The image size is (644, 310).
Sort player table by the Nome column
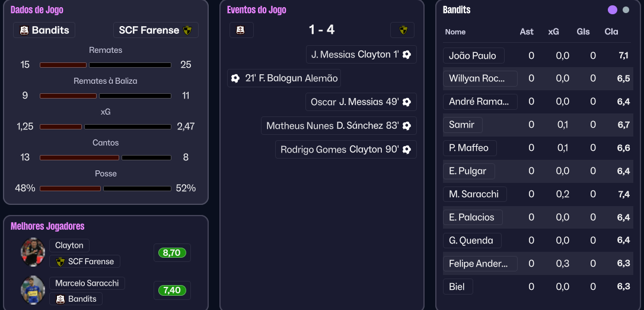[x=455, y=32]
